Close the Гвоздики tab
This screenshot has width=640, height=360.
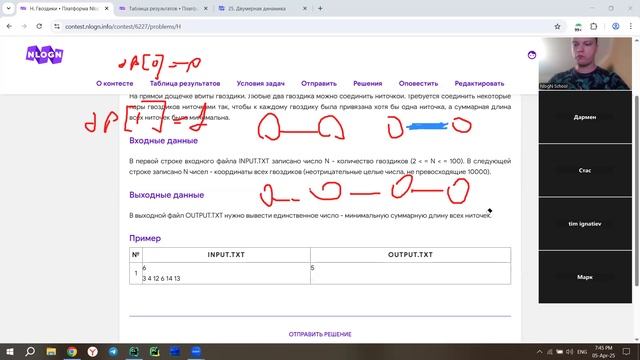[x=107, y=8]
